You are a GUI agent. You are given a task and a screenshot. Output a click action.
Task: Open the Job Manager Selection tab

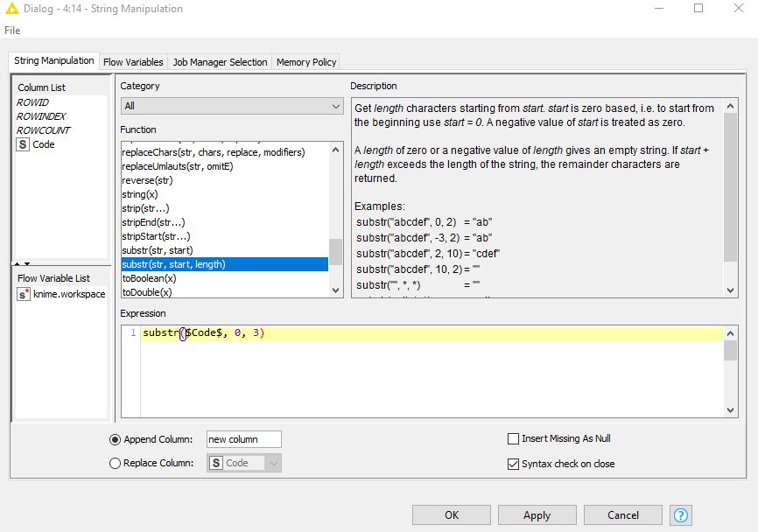220,62
